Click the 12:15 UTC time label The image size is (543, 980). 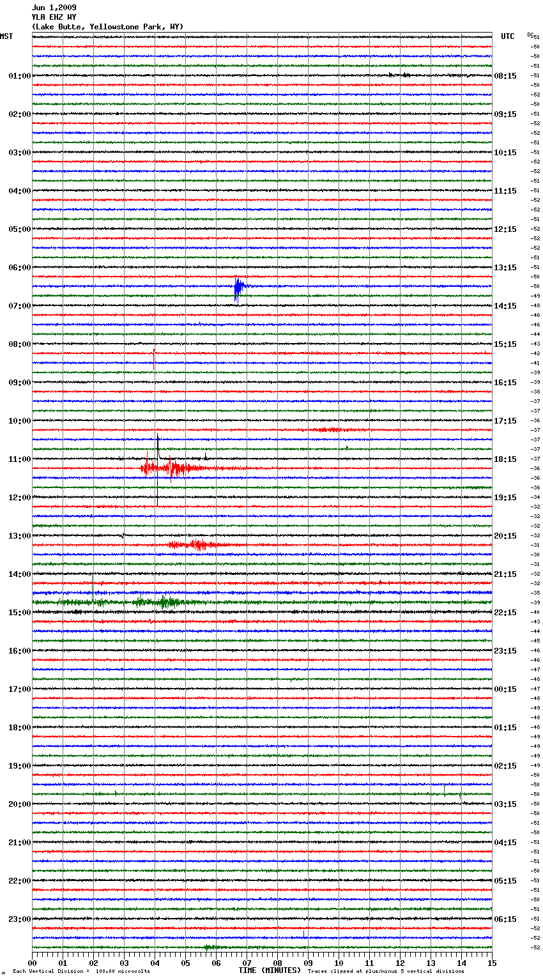pyautogui.click(x=505, y=229)
